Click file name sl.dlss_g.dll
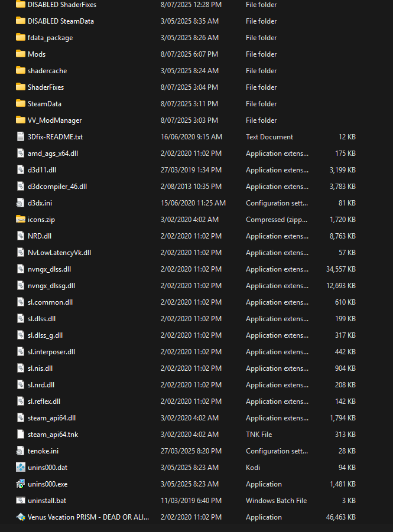 click(x=45, y=335)
